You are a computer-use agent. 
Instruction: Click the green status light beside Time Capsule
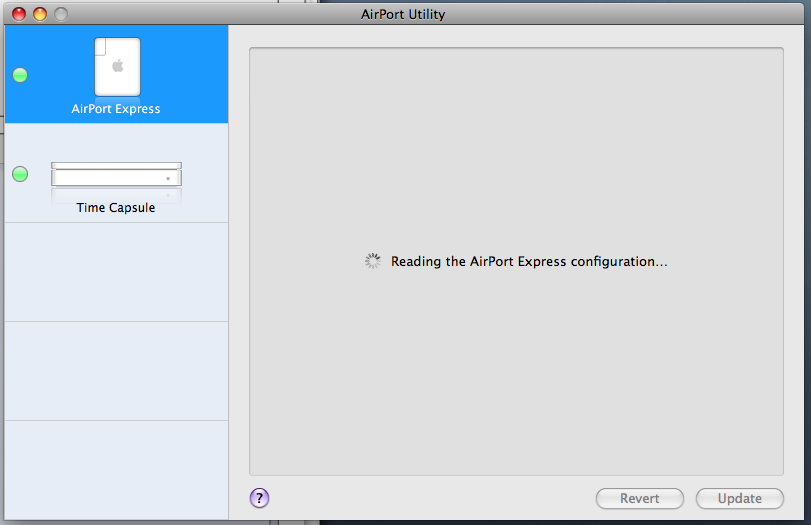coord(20,174)
